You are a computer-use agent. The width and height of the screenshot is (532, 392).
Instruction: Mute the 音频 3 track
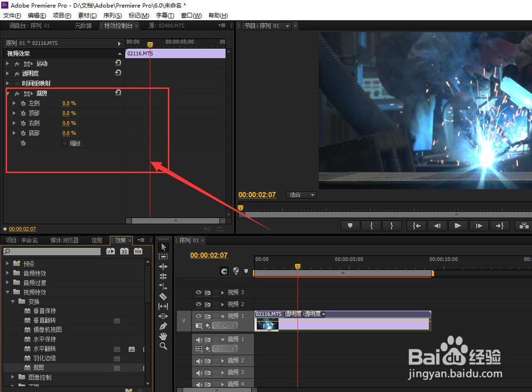click(x=199, y=373)
